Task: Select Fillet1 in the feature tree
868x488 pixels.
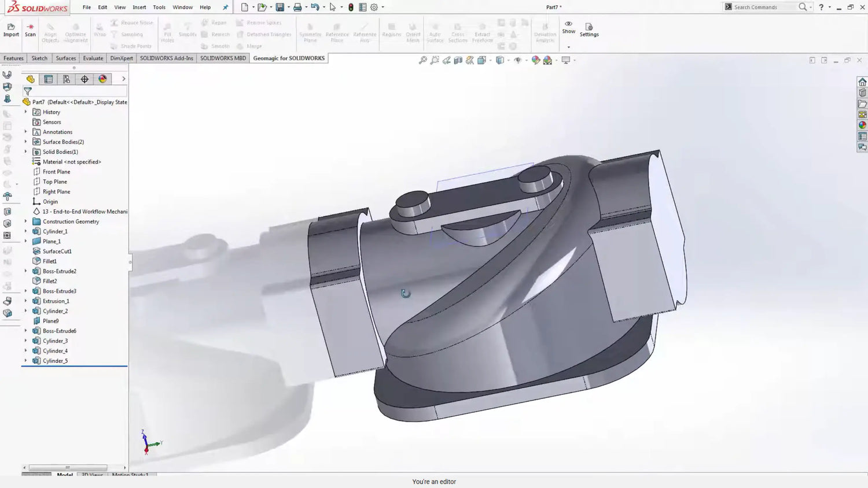Action: click(50, 261)
